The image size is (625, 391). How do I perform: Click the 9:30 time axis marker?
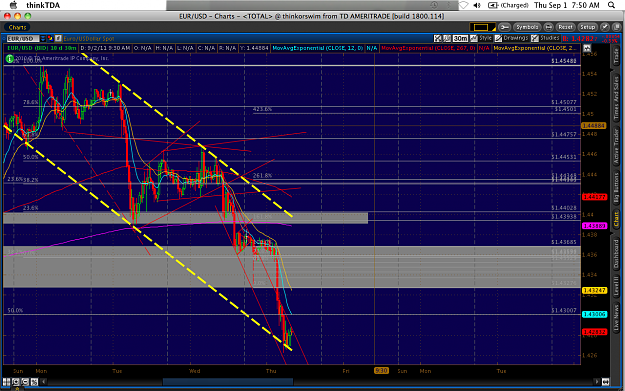tap(381, 371)
